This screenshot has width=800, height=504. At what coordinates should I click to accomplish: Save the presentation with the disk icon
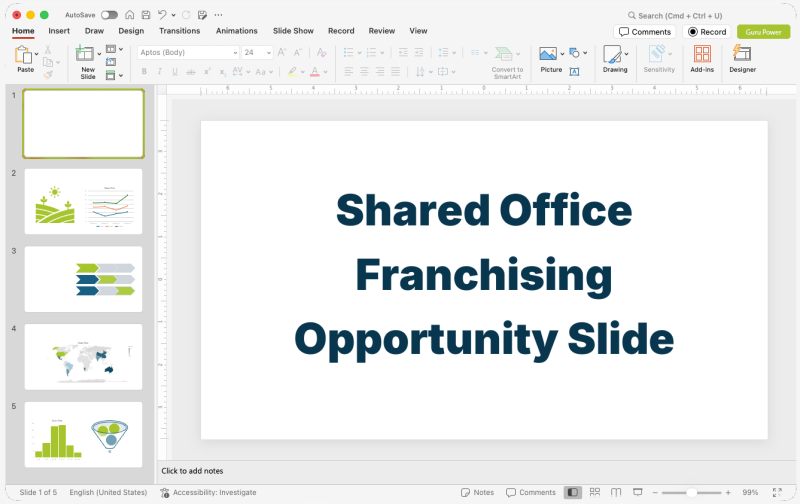pos(146,15)
